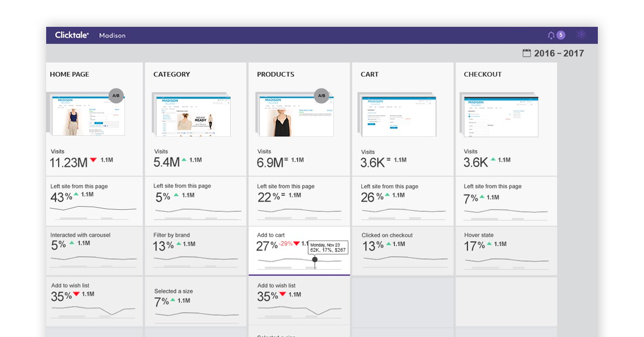Open the 2016 – 2017 date range selector
This screenshot has width=644, height=337.
(x=553, y=53)
